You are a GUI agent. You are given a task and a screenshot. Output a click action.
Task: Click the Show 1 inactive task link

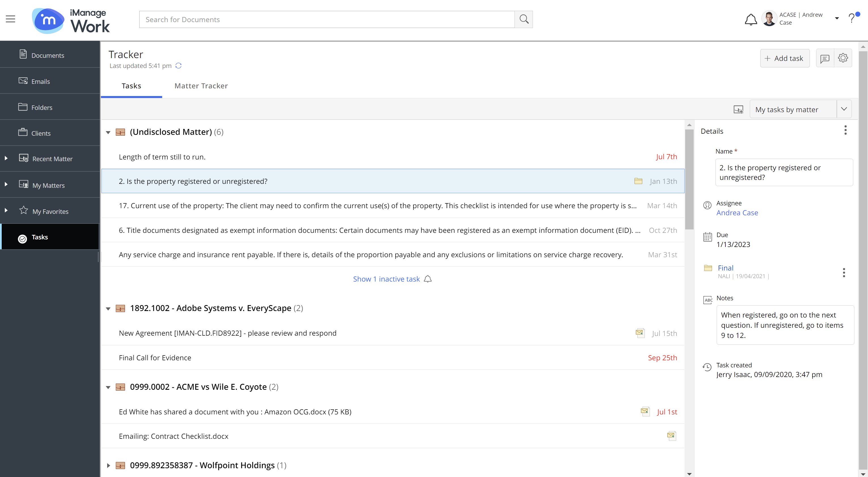pos(386,279)
